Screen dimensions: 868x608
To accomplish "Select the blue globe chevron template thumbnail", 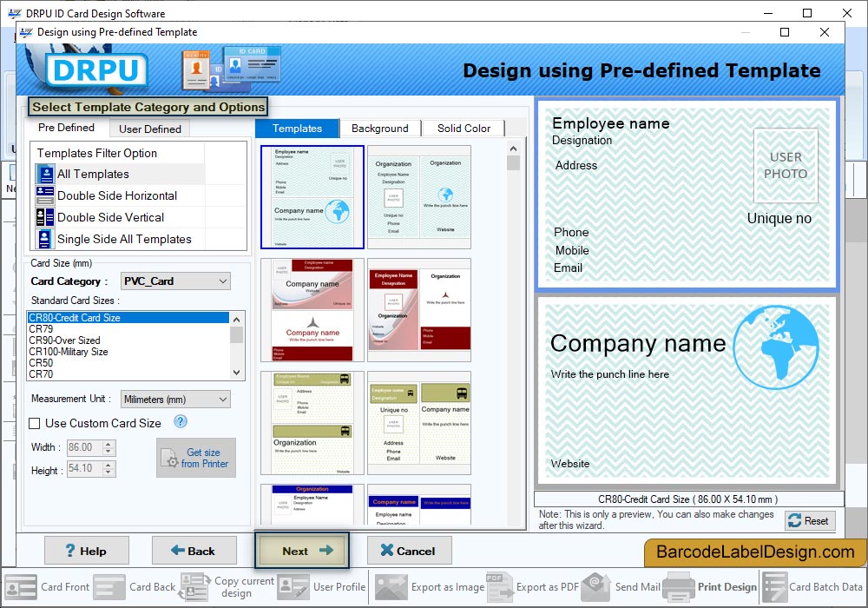I will coord(312,198).
